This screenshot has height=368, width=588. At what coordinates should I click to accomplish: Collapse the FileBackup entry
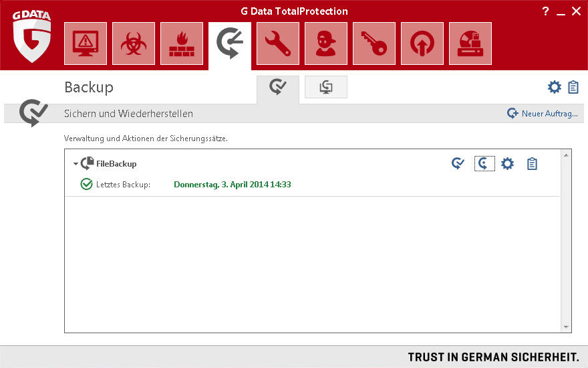(x=76, y=164)
